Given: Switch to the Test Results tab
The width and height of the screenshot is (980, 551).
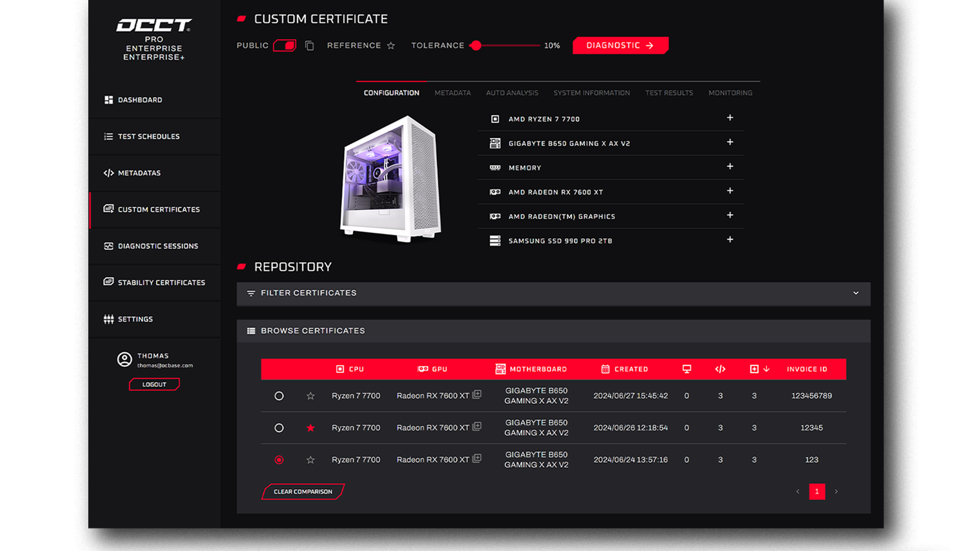Looking at the screenshot, I should pos(669,93).
